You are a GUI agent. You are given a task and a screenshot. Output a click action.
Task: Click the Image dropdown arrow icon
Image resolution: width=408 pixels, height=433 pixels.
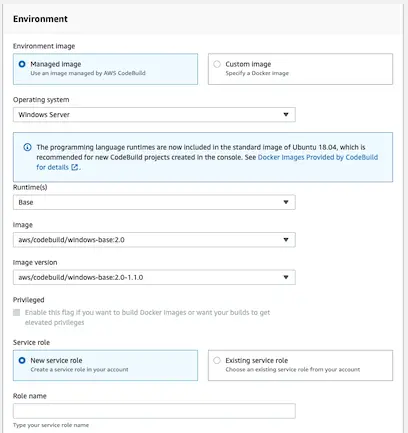[286, 240]
